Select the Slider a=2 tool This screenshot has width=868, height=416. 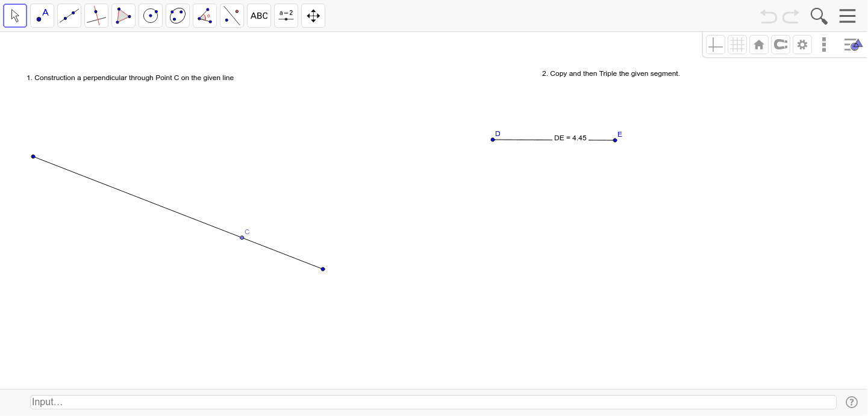point(286,16)
